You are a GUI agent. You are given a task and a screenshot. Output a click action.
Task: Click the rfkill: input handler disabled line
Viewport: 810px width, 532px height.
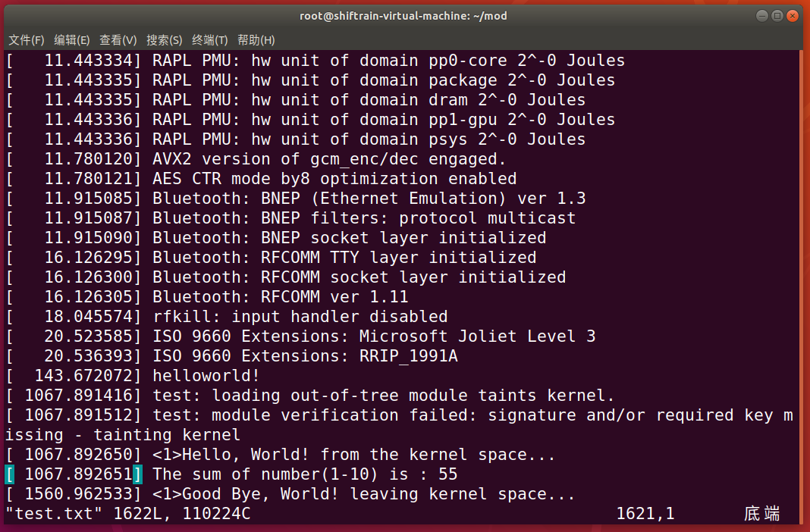pos(228,316)
